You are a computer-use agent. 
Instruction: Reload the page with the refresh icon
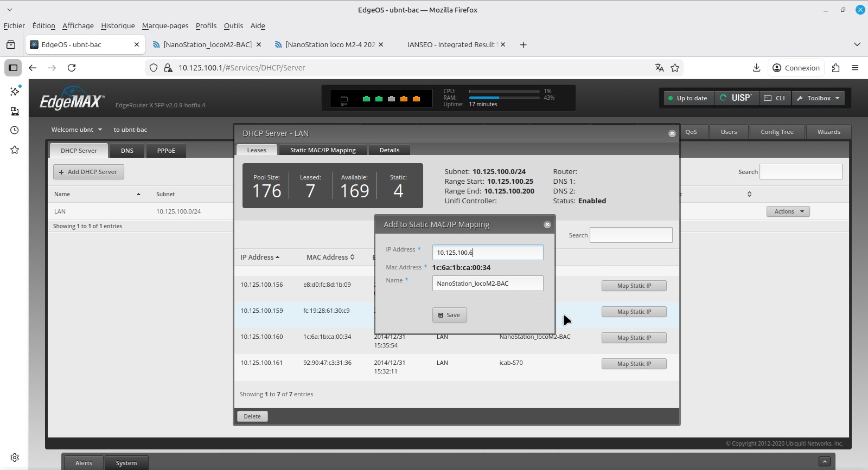point(72,68)
